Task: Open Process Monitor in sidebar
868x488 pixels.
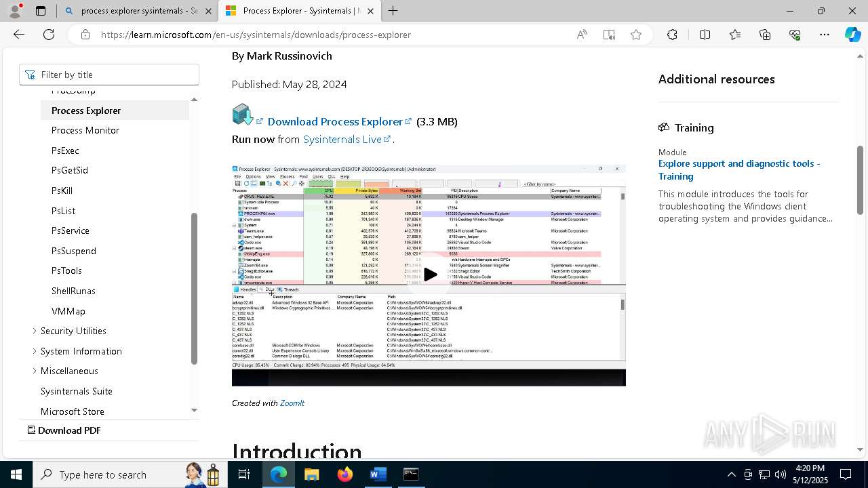Action: pyautogui.click(x=85, y=130)
